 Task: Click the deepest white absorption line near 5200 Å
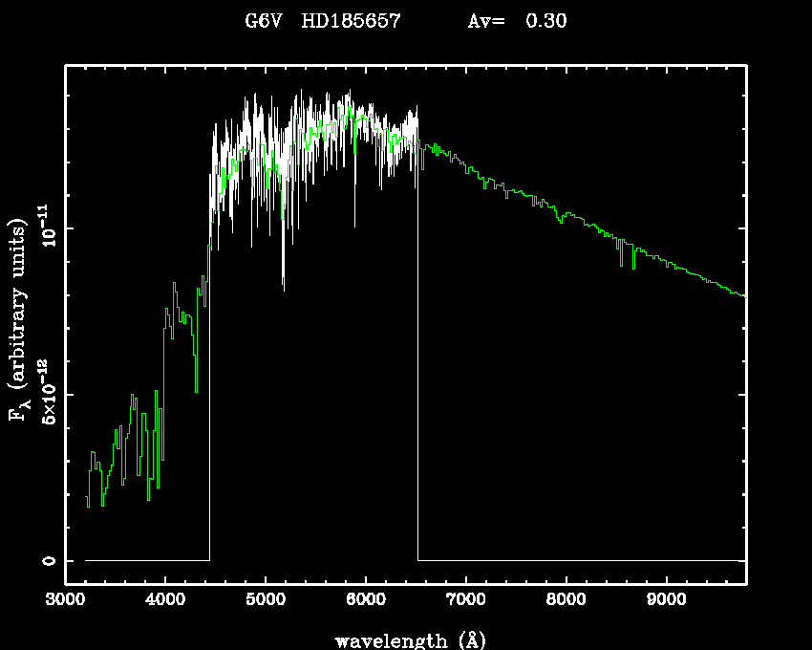283,282
